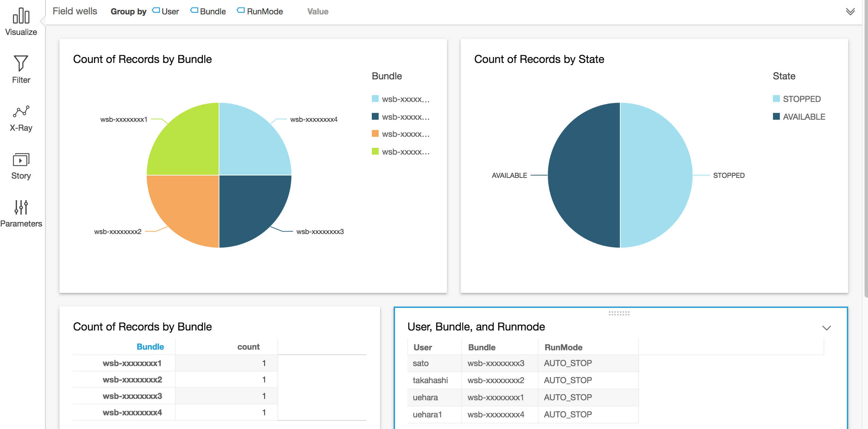Click the User field pill icon
Viewport: 868px width, 429px height.
[x=156, y=11]
